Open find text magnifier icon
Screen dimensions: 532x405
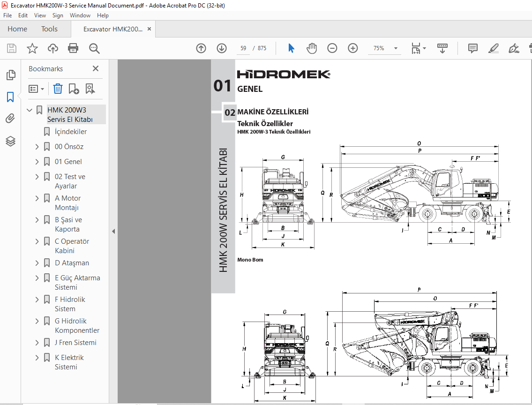94,48
